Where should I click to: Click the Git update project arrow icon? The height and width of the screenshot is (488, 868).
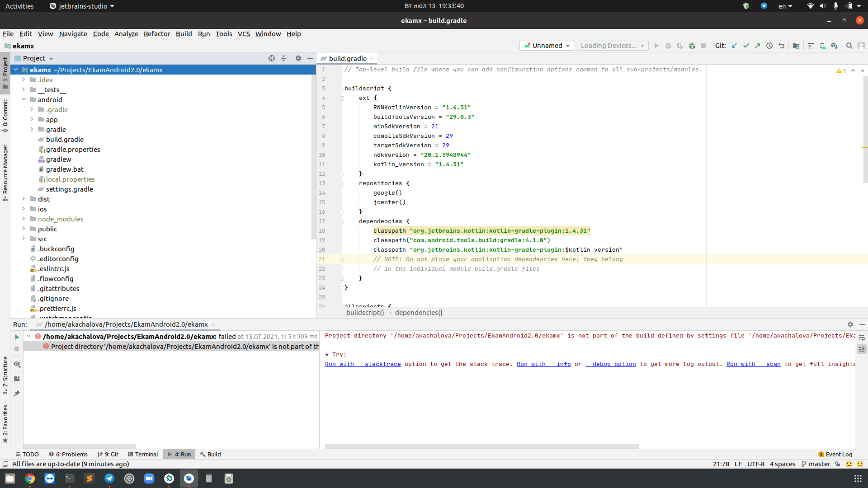[x=734, y=46]
